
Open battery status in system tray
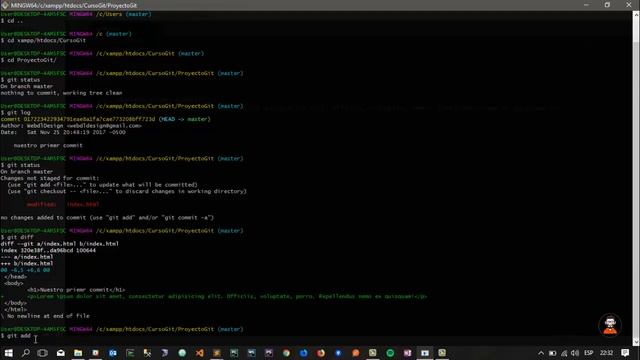552,353
